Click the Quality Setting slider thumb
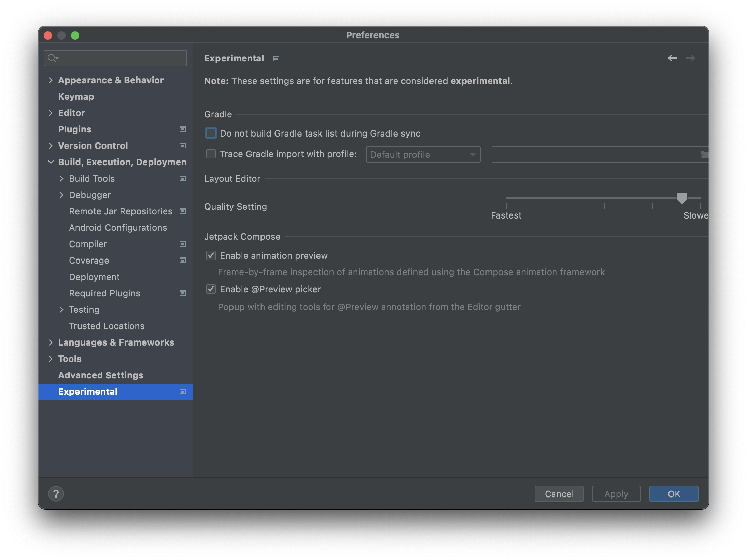This screenshot has height=560, width=747. 681,198
